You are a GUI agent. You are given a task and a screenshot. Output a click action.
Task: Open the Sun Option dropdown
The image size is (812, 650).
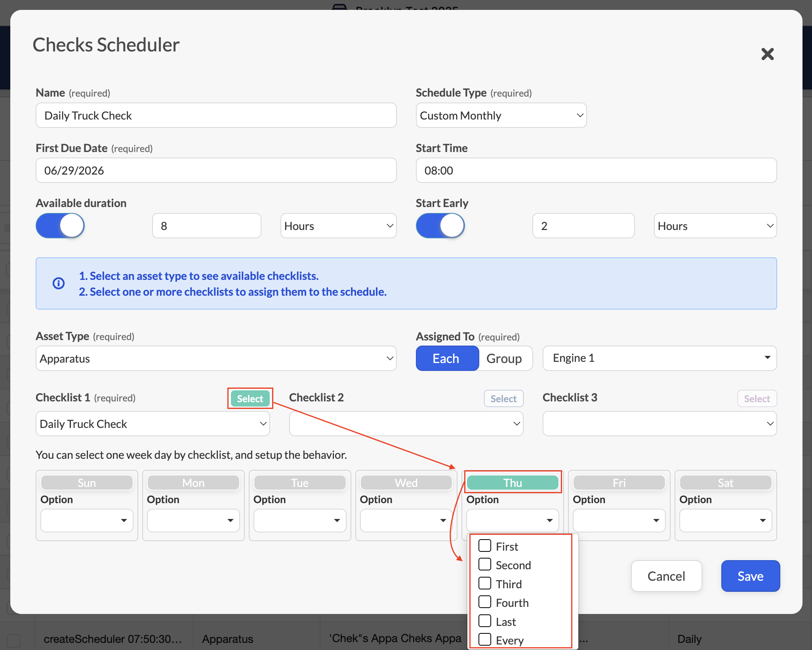click(x=87, y=520)
